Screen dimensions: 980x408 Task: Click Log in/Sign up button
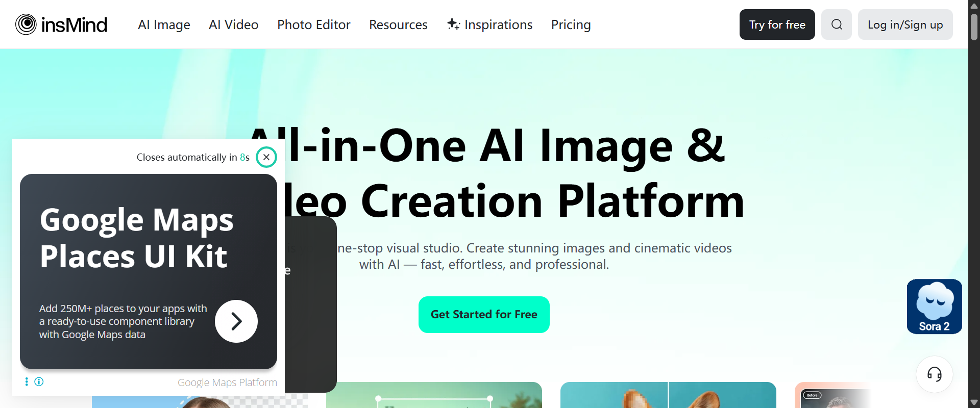point(905,24)
